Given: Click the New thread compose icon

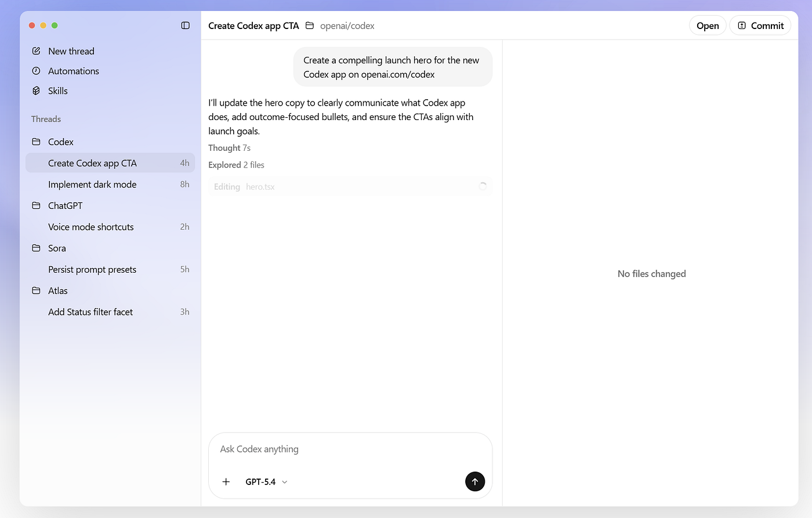Looking at the screenshot, I should point(36,51).
